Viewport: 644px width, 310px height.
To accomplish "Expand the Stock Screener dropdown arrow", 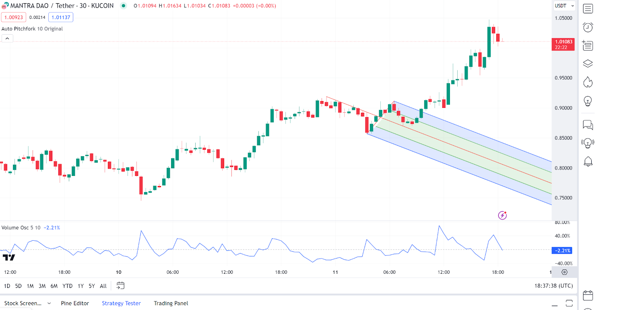I will [x=49, y=303].
